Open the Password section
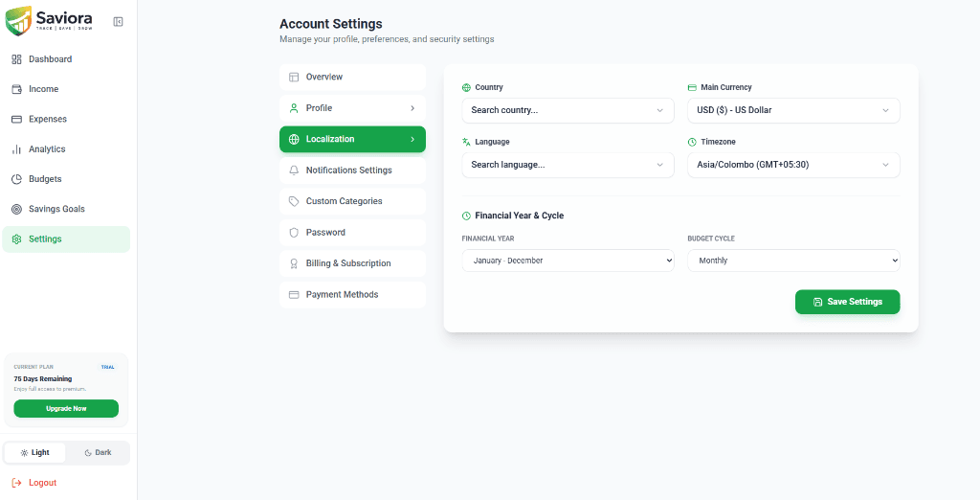Screen dimensions: 980x500 pyautogui.click(x=352, y=232)
